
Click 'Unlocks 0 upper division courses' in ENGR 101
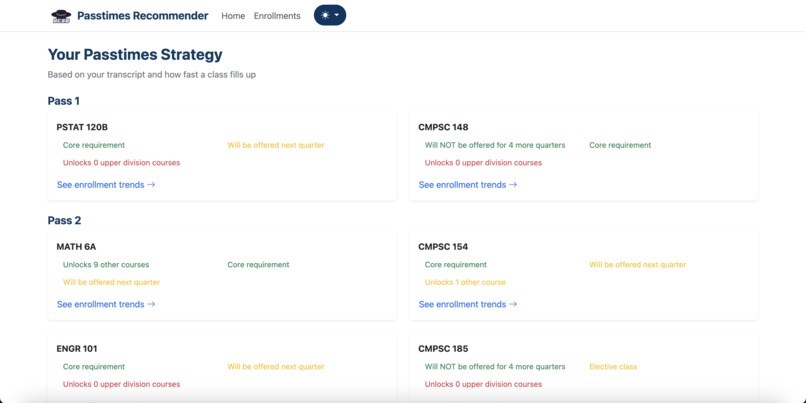coord(122,384)
